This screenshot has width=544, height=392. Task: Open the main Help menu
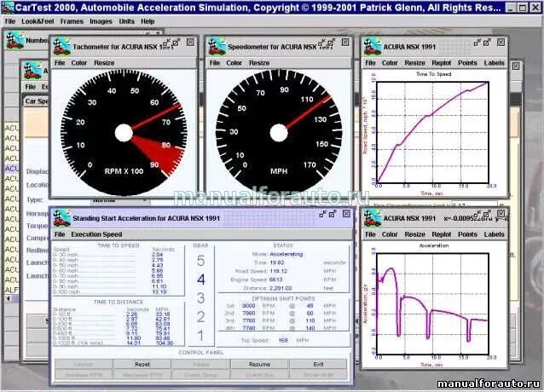point(148,21)
